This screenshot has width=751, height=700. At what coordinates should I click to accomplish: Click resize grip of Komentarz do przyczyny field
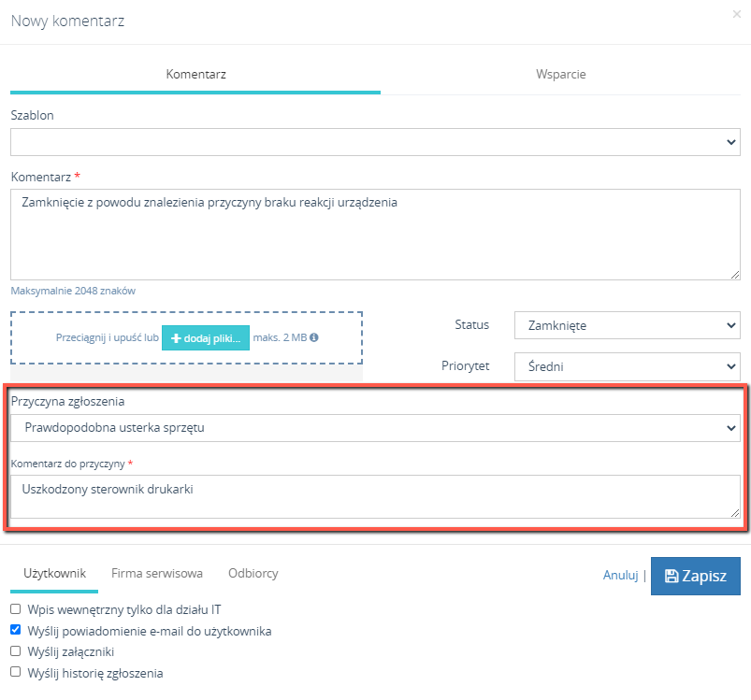click(735, 513)
